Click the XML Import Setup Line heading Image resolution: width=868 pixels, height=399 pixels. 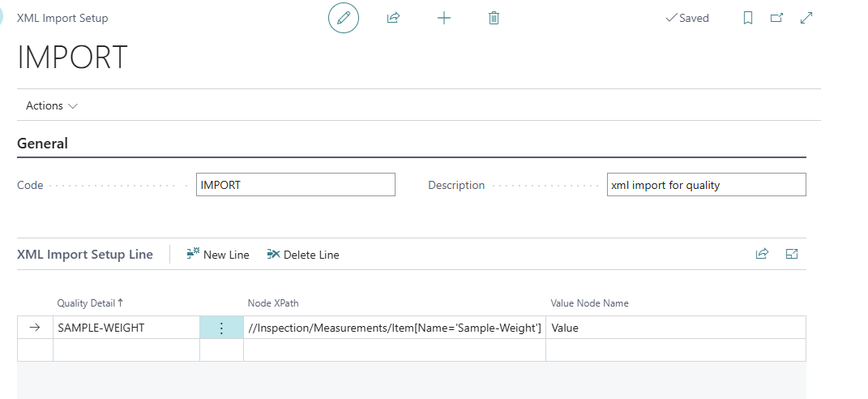[85, 255]
